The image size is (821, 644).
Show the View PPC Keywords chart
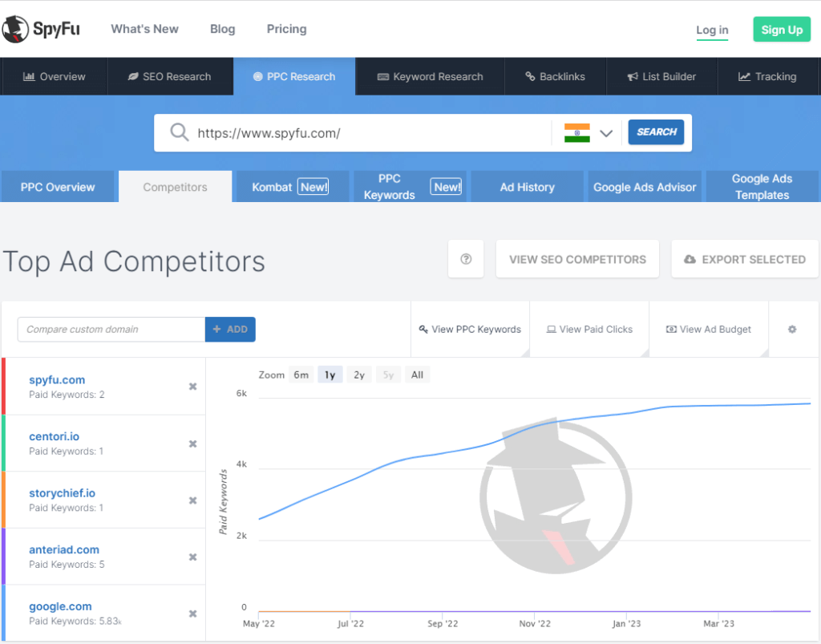click(x=470, y=329)
